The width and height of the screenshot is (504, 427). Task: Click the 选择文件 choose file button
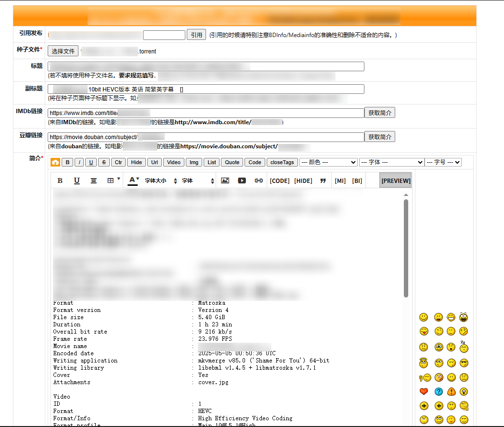pos(63,51)
